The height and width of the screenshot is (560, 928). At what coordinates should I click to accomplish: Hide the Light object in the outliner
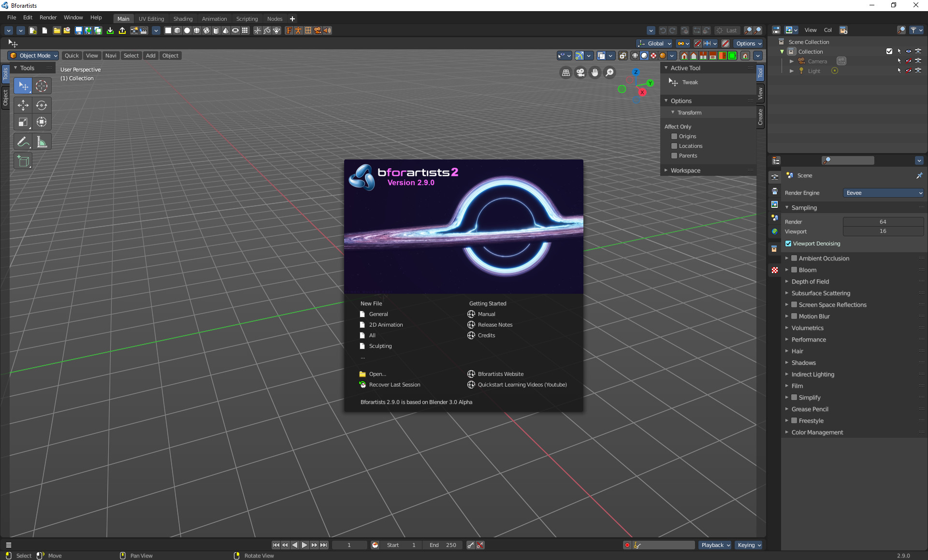pyautogui.click(x=909, y=71)
